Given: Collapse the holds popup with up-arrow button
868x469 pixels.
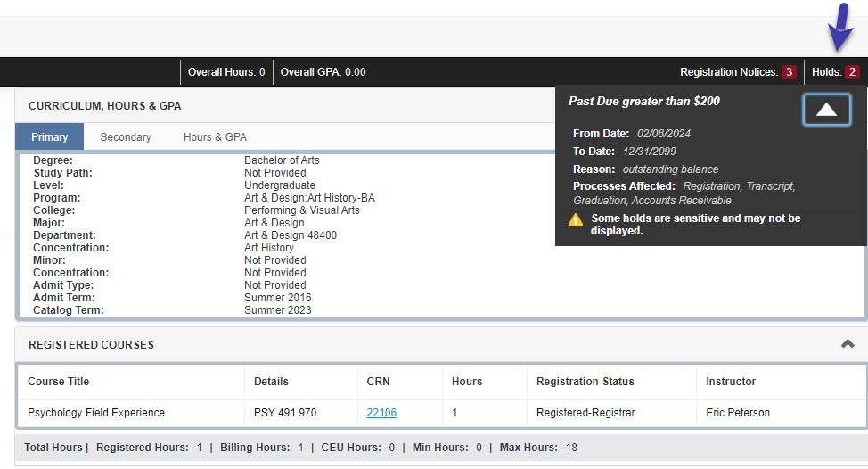Looking at the screenshot, I should click(826, 110).
